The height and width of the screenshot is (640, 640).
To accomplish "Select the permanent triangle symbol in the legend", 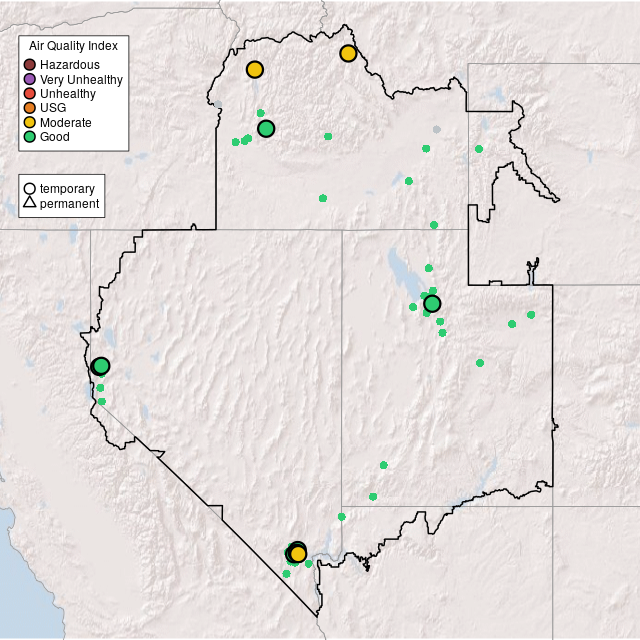I will (x=30, y=204).
